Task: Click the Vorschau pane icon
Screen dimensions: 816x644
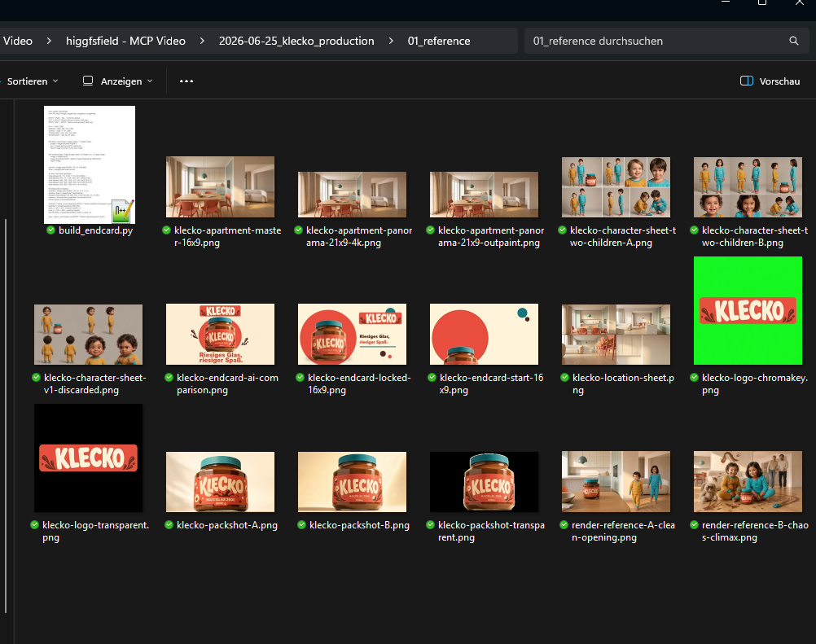Action: click(746, 81)
